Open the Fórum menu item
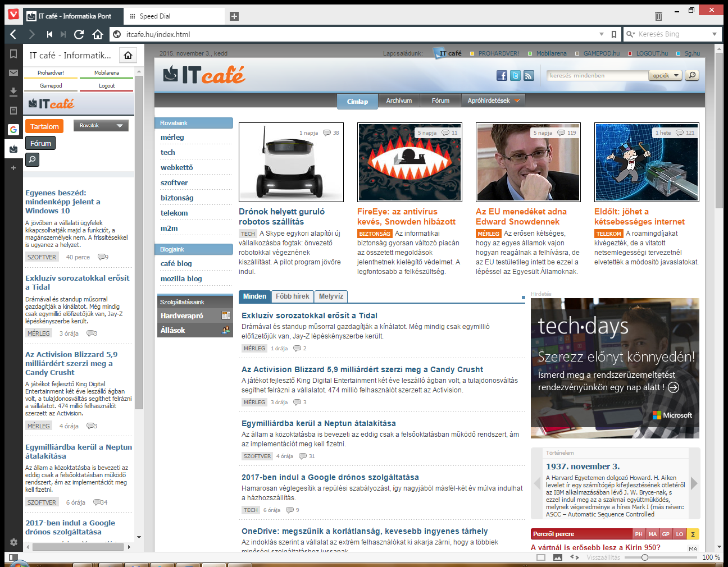The image size is (728, 567). (x=440, y=100)
